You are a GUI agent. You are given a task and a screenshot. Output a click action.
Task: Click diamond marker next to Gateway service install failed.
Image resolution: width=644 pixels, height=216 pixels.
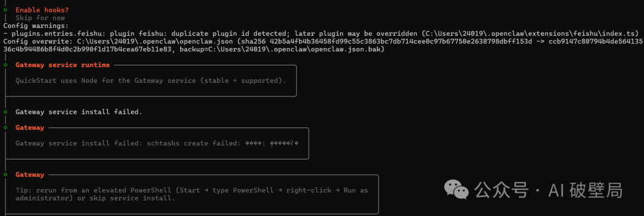tap(5, 112)
